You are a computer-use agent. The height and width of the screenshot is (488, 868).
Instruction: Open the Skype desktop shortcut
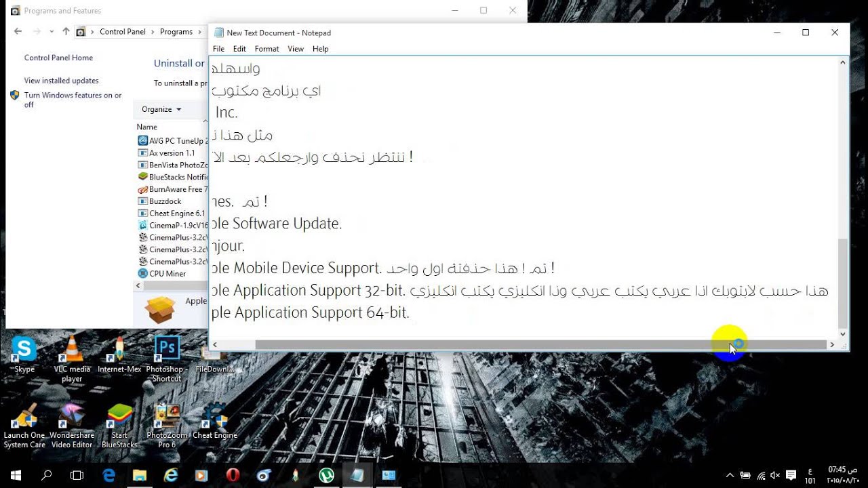tap(24, 356)
